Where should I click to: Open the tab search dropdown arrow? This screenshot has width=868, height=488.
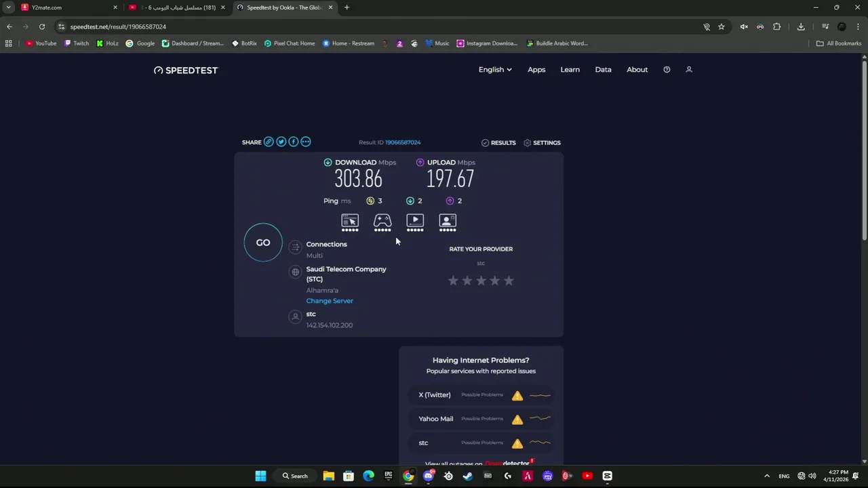click(x=8, y=7)
